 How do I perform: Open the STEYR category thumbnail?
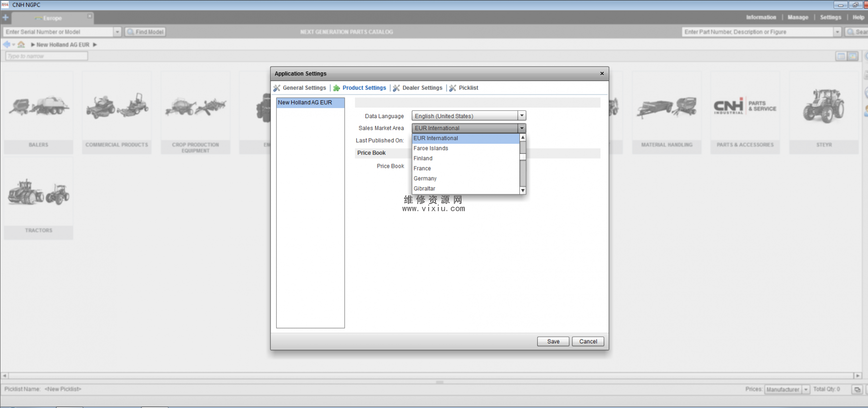[x=824, y=112]
